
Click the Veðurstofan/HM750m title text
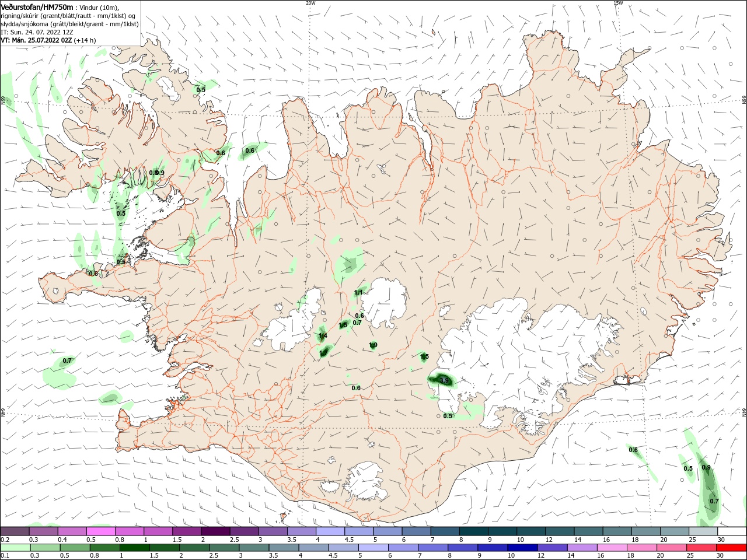pyautogui.click(x=37, y=7)
